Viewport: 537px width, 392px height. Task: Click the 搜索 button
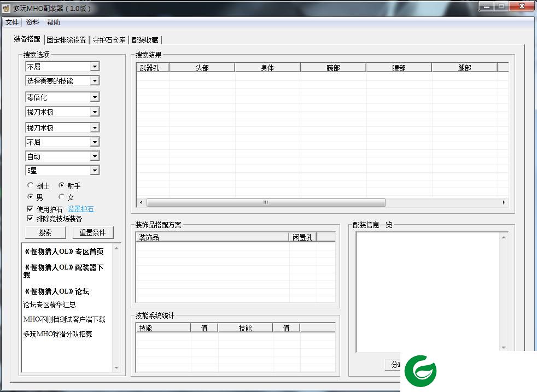pyautogui.click(x=45, y=232)
